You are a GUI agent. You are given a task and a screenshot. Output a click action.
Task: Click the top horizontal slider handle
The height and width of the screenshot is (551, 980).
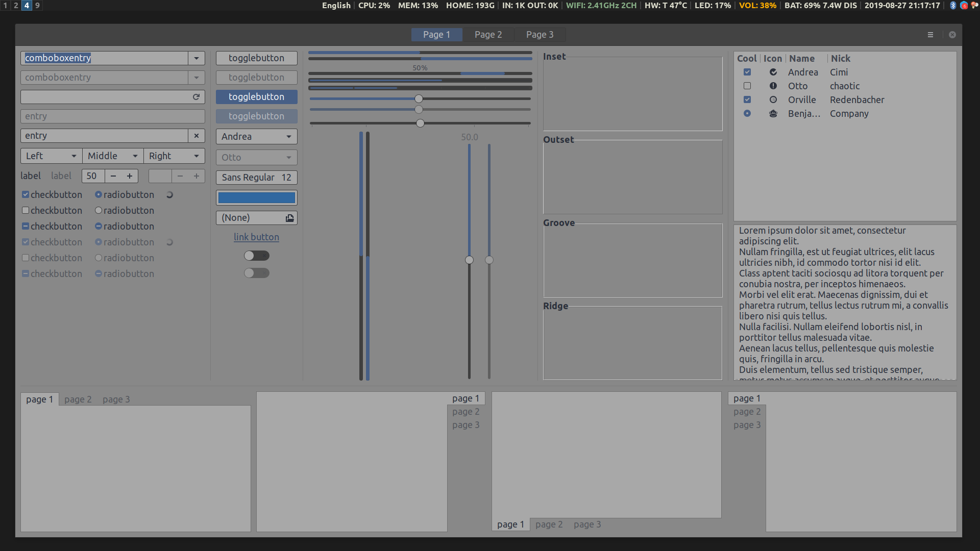click(x=419, y=99)
